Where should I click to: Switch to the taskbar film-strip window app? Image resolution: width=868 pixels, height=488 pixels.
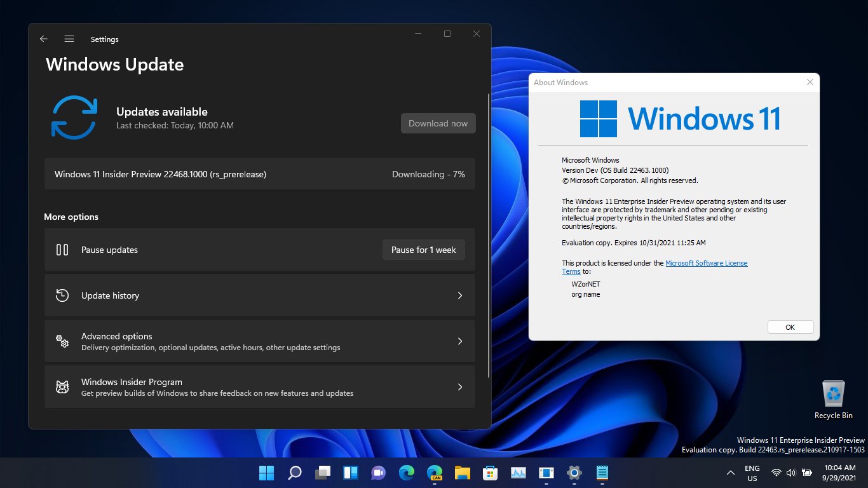pyautogui.click(x=546, y=473)
